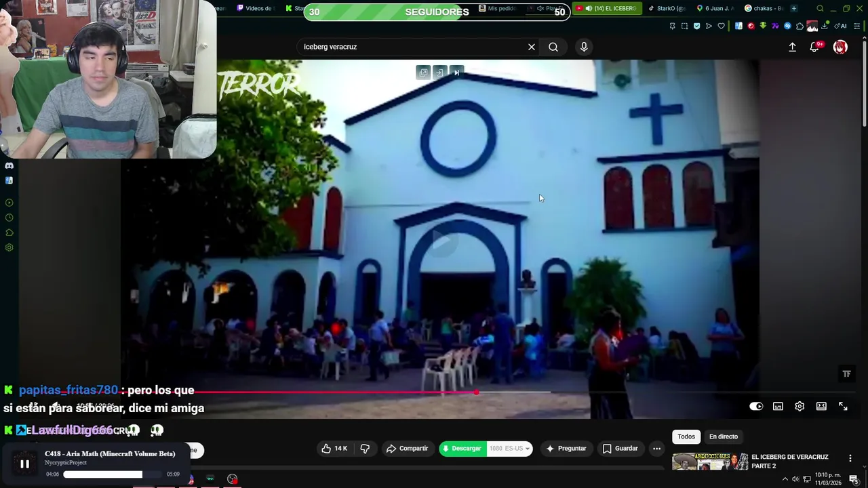Open the green download extension icon
The height and width of the screenshot is (488, 868).
tap(763, 26)
